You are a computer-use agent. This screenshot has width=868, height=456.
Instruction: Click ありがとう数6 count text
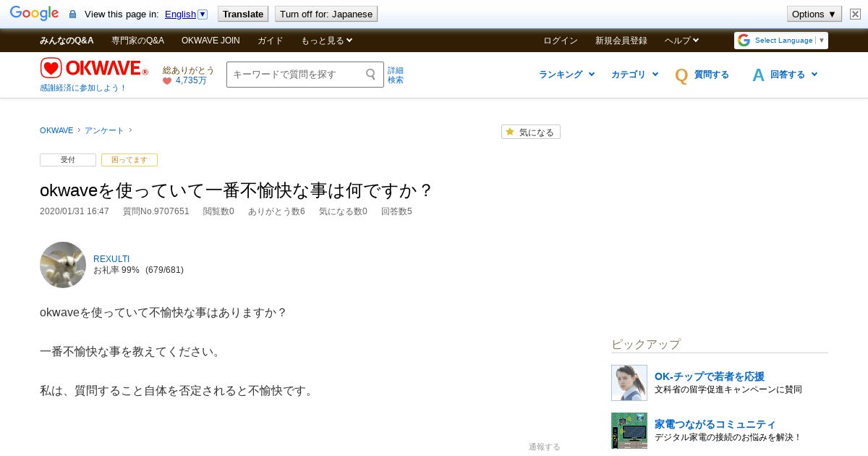click(x=276, y=211)
